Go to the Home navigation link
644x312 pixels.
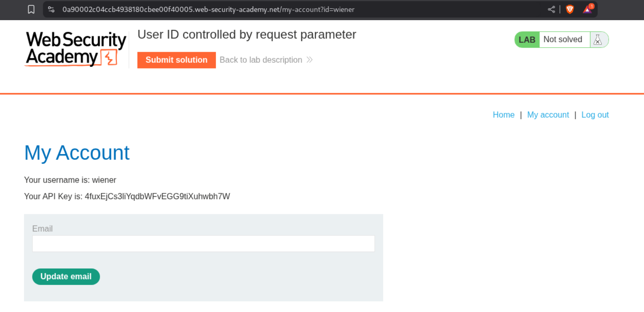(x=503, y=115)
